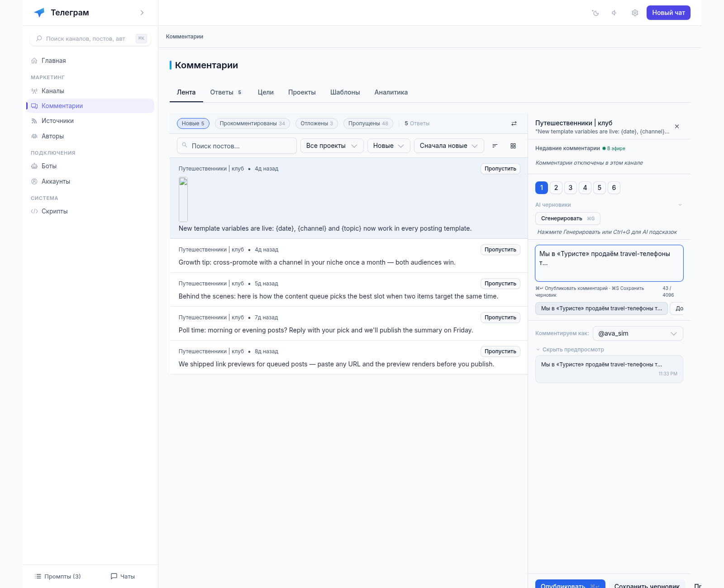Select the Прокомментированы 34 filter chip

[x=252, y=123]
